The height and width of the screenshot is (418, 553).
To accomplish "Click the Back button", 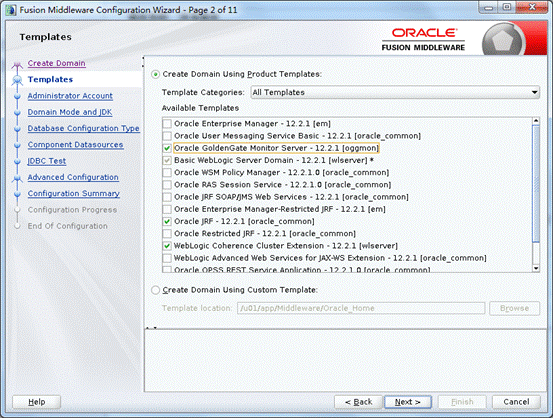I will pyautogui.click(x=358, y=402).
